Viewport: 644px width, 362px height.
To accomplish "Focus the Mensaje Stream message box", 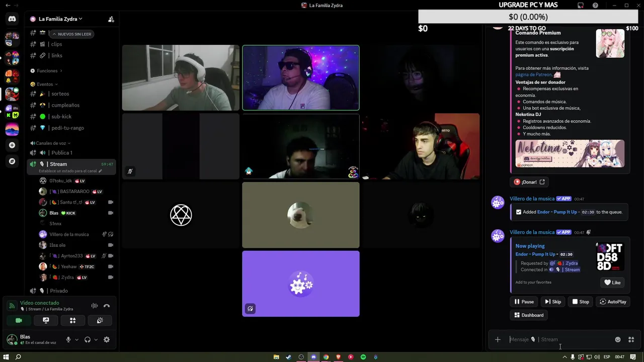I will pos(558,339).
